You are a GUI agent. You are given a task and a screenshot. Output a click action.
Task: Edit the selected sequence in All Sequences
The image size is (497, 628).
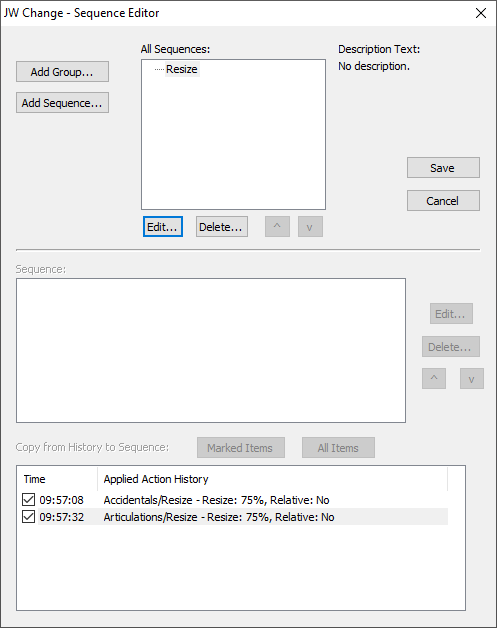point(163,227)
